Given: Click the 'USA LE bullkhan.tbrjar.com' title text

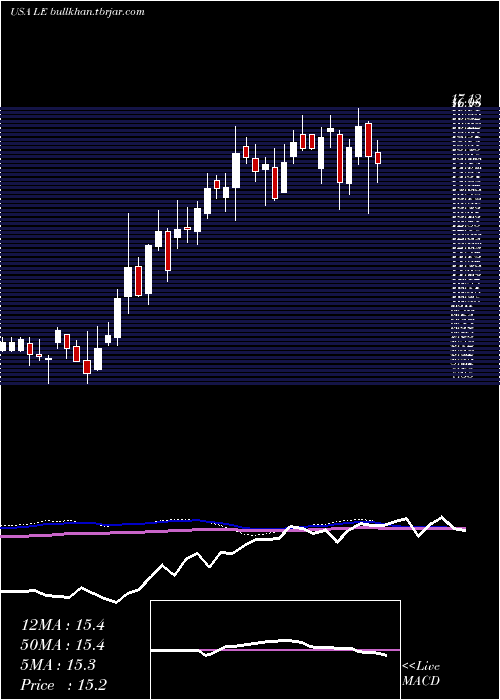Looking at the screenshot, I should (x=77, y=12).
